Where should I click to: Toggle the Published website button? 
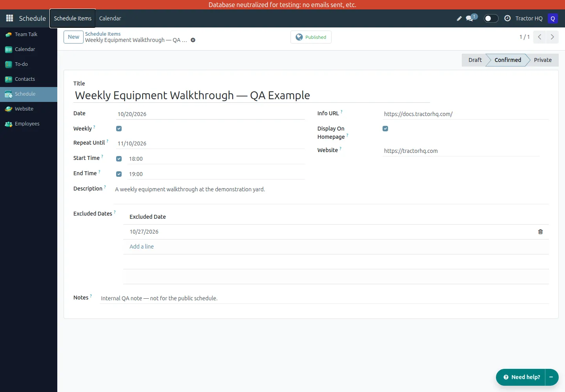311,37
